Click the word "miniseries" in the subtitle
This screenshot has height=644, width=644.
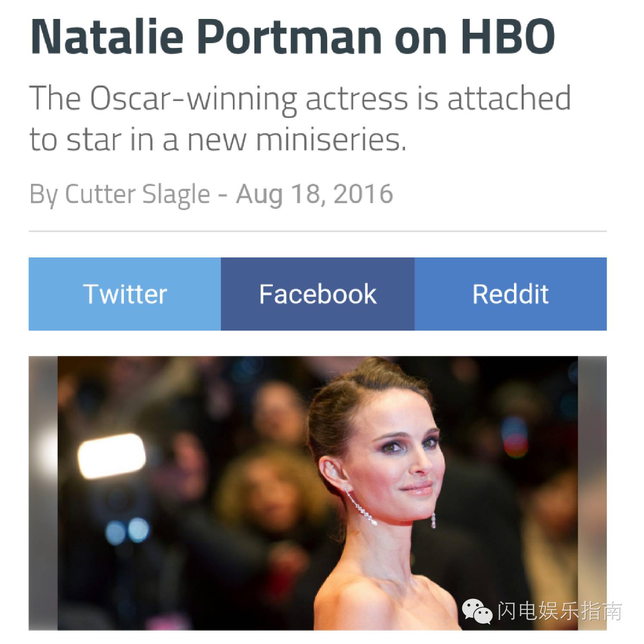(x=331, y=139)
